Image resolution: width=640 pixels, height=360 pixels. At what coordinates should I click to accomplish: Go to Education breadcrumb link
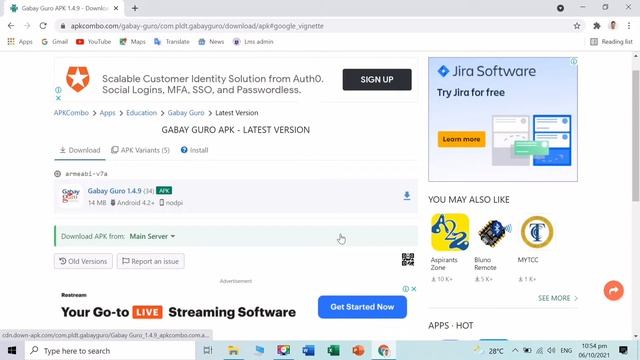141,113
